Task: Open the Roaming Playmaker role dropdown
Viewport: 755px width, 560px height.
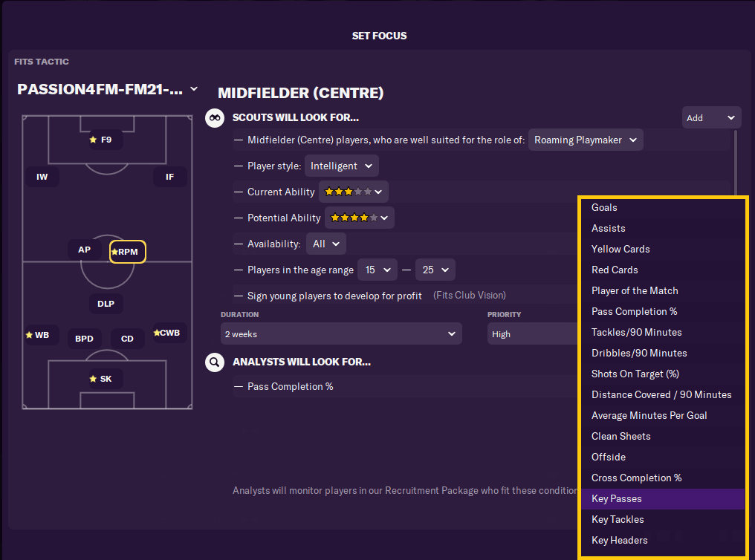Action: [586, 140]
